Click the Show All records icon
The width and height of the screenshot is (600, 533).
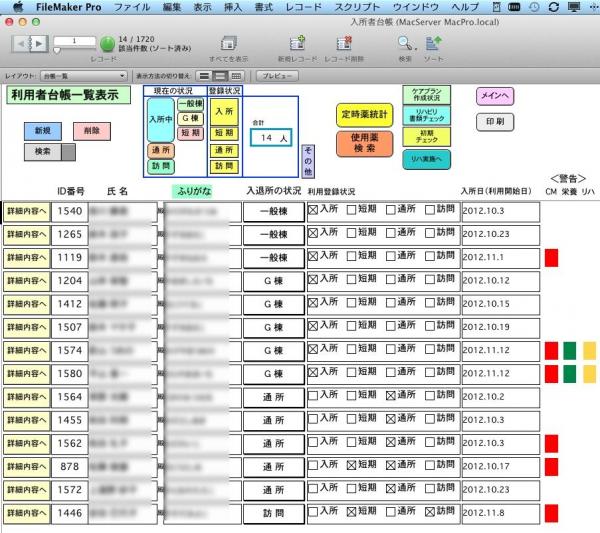228,43
